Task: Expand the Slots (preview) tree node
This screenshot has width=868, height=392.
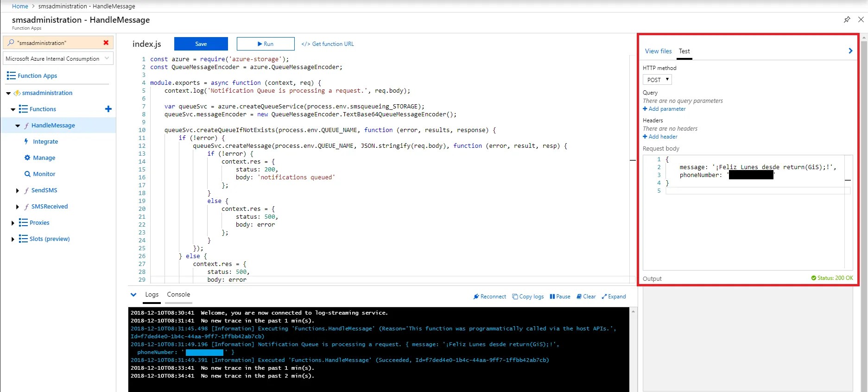Action: pyautogui.click(x=13, y=239)
